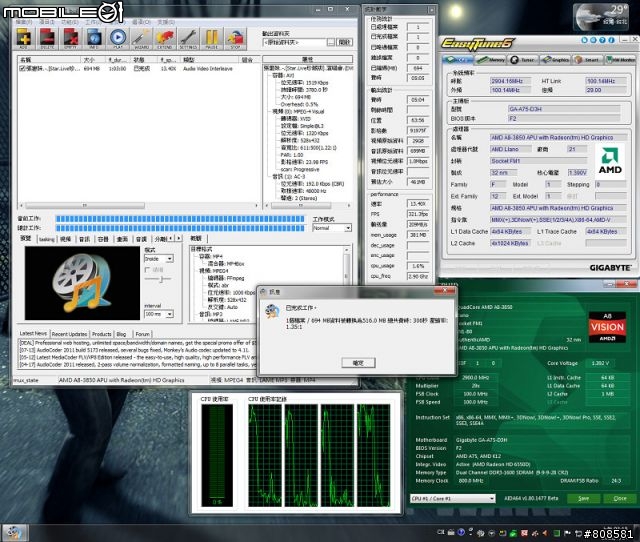Open the WIZARD wand icon
The height and width of the screenshot is (542, 640).
[x=142, y=39]
